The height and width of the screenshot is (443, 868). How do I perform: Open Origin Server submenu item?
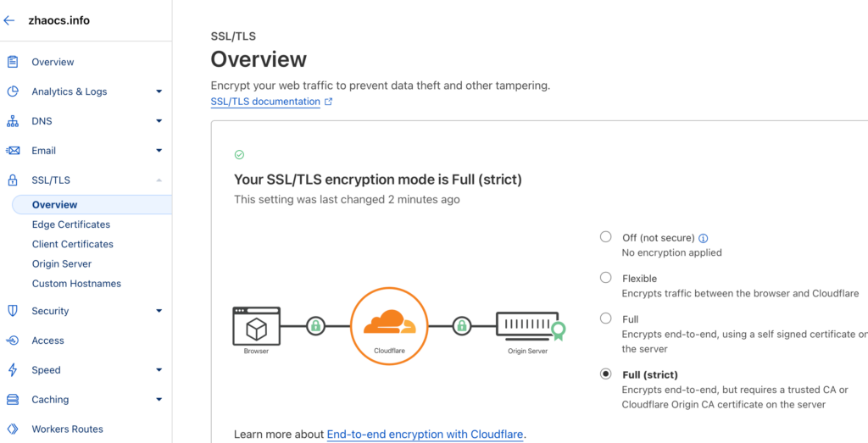click(x=61, y=263)
